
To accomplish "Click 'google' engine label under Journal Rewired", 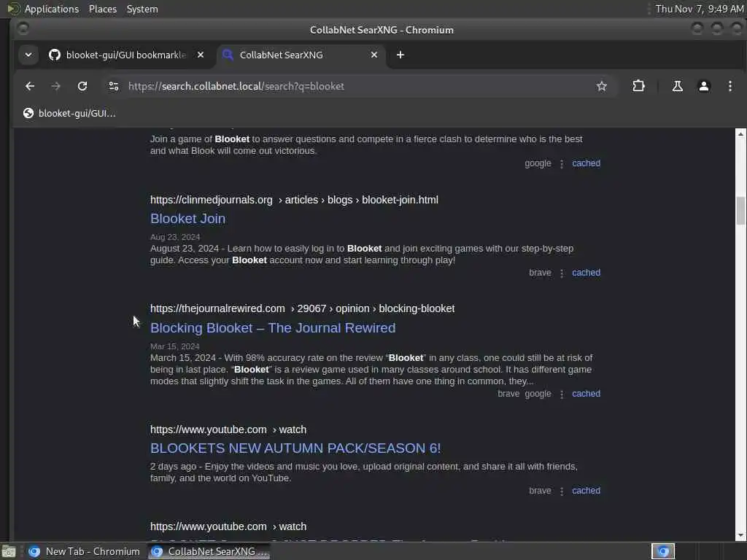I will [x=538, y=394].
